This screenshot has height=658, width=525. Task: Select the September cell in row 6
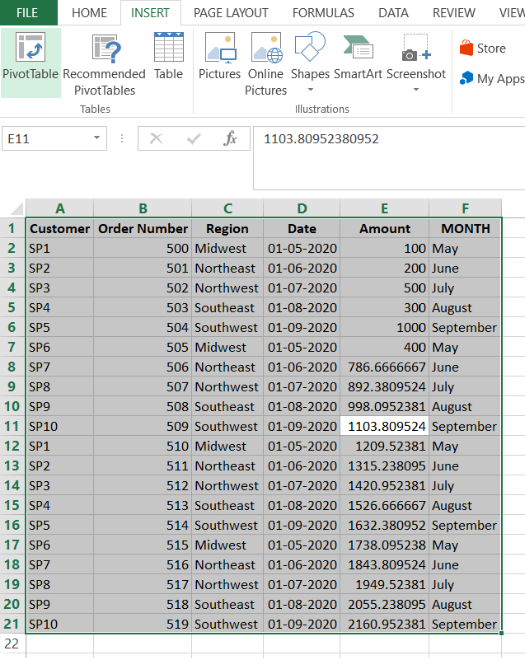(465, 327)
